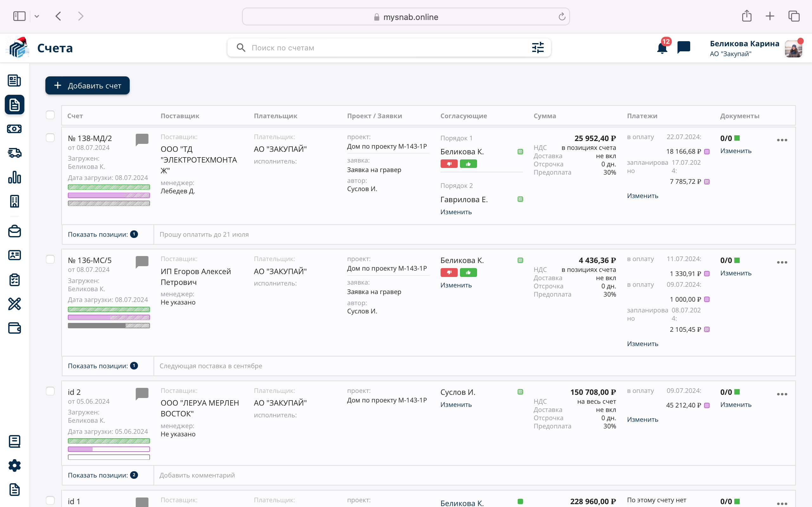Open the payments banknote sidebar icon
Screen dimensions: 812x507
pos(14,129)
